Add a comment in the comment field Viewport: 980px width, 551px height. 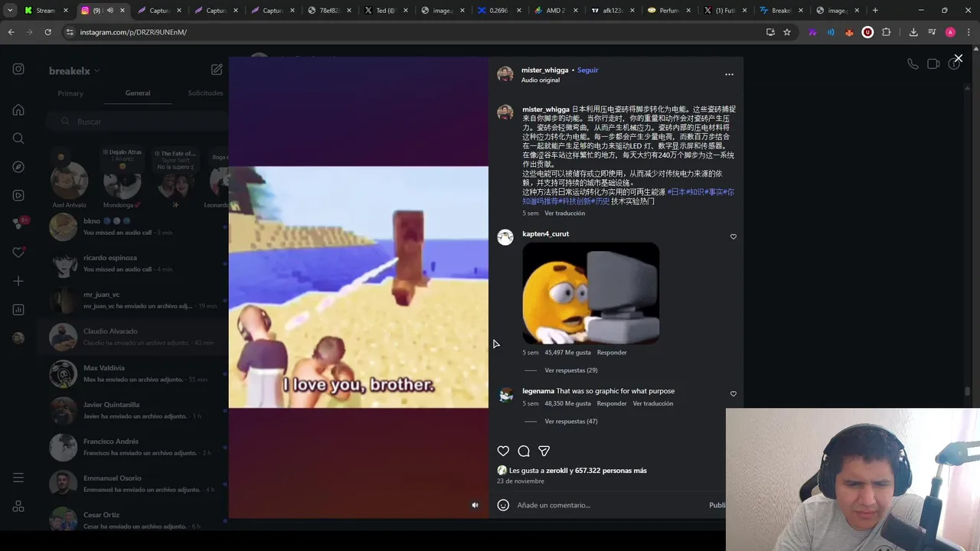point(609,505)
